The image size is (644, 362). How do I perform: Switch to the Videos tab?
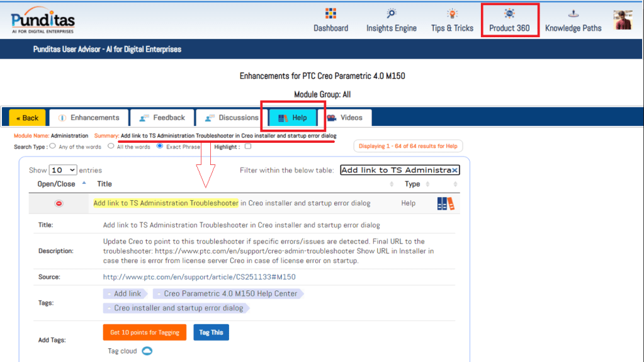pos(344,118)
